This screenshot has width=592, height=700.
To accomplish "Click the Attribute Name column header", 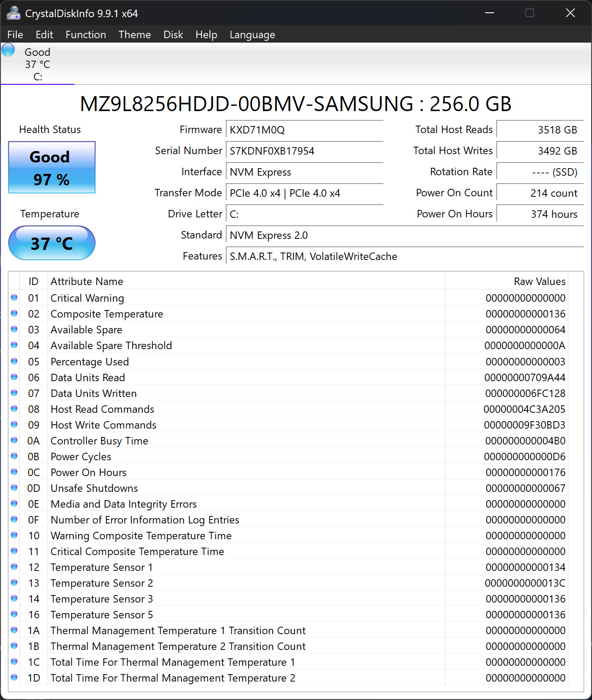I will click(246, 281).
